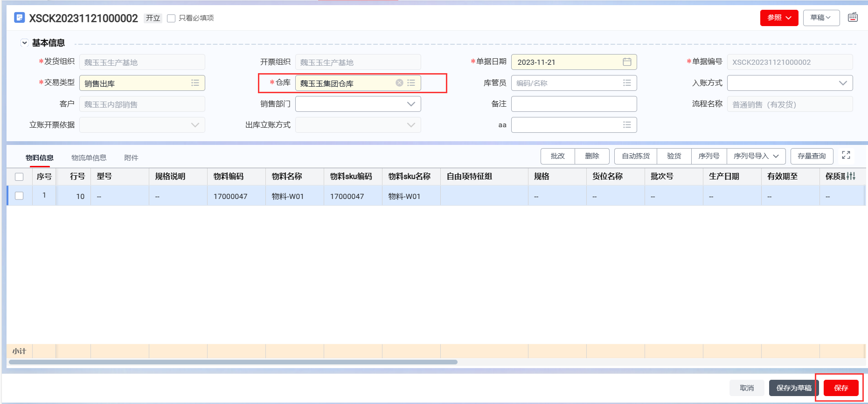Viewport: 868px width, 404px height.
Task: Click the 自动拣货 button
Action: point(635,156)
